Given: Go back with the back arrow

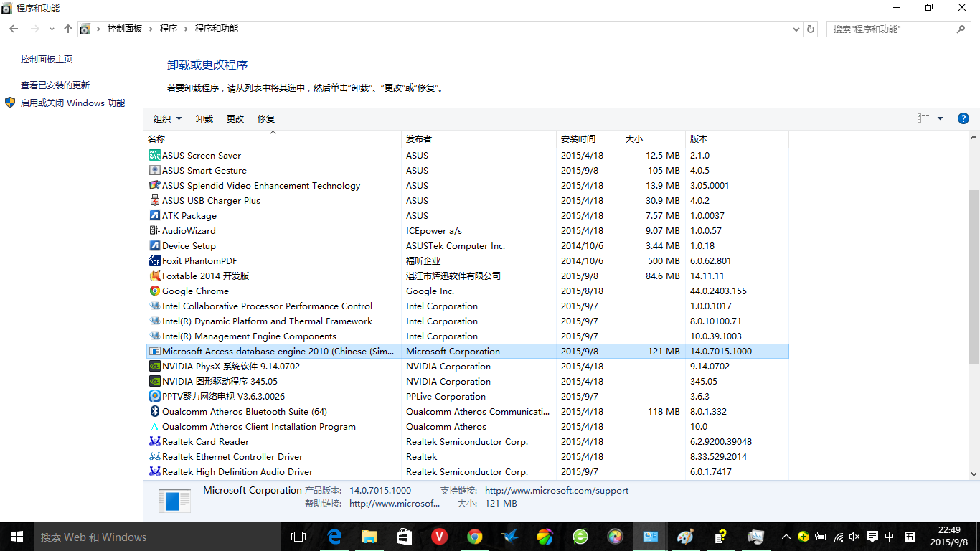Looking at the screenshot, I should tap(14, 29).
